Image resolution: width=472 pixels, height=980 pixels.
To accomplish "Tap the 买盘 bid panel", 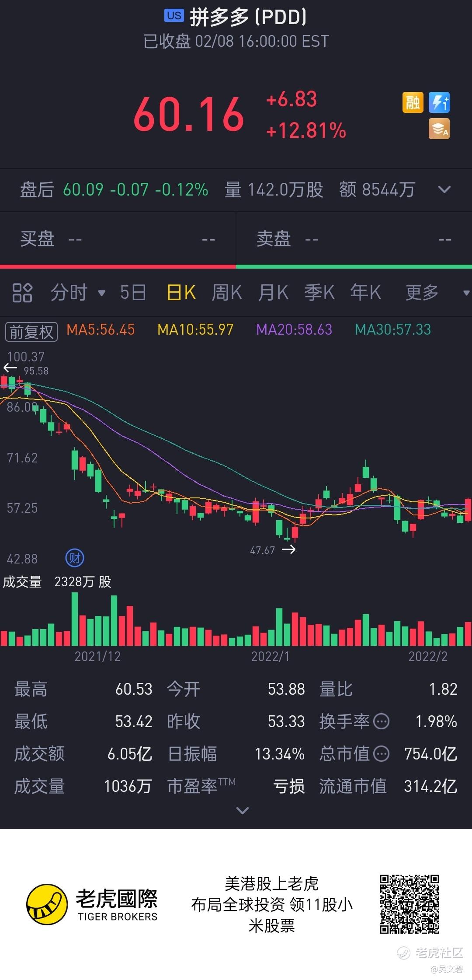I will coord(118,239).
